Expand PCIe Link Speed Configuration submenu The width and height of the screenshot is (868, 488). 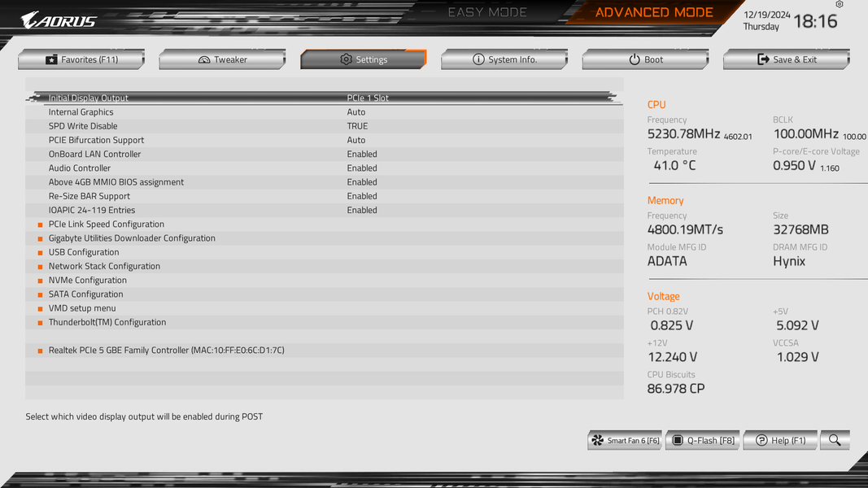107,224
